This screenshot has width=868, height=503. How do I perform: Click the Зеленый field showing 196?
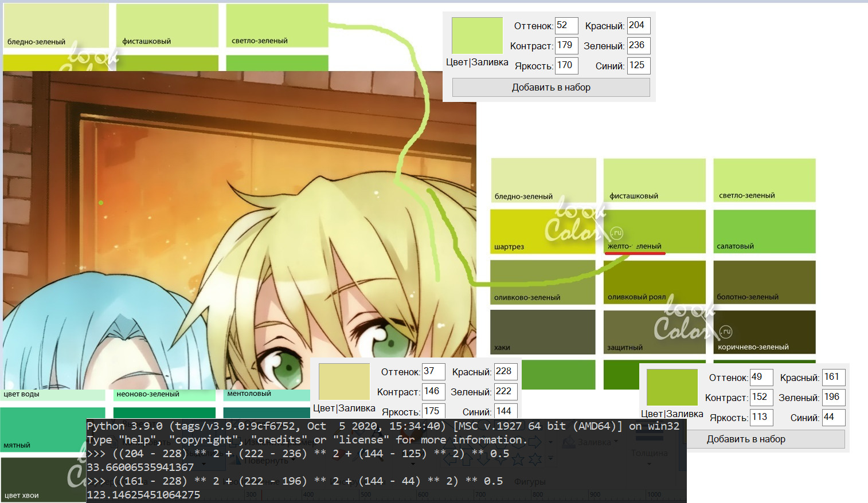(x=833, y=397)
